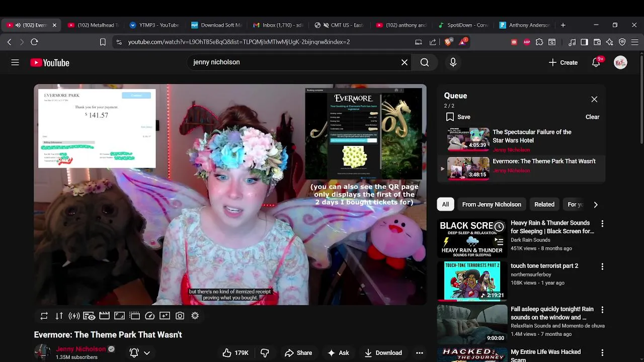
Task: Add Heavy Rain video to queue icon
Action: pyautogui.click(x=499, y=241)
